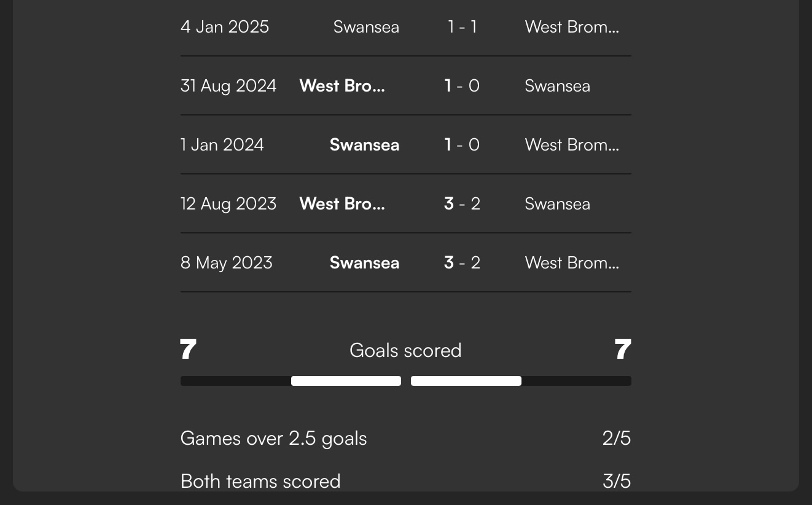Viewport: 812px width, 505px height.
Task: Click the left white goals scored bar
Action: click(x=346, y=381)
